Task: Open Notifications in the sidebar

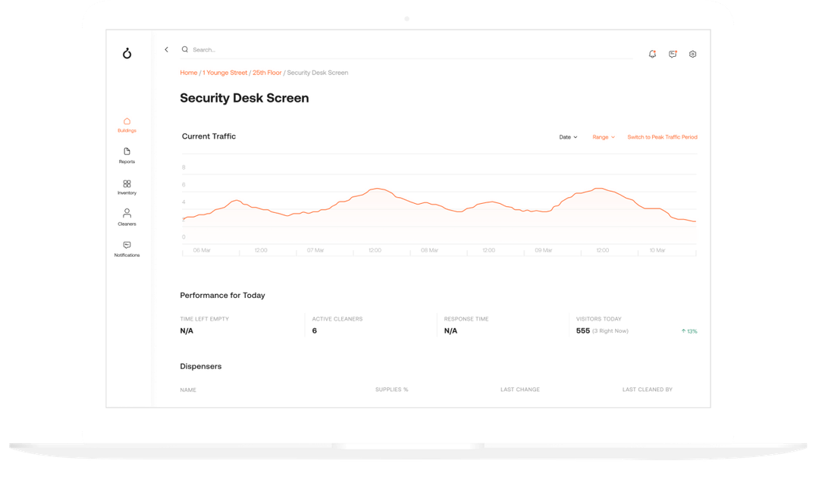Action: tap(127, 249)
